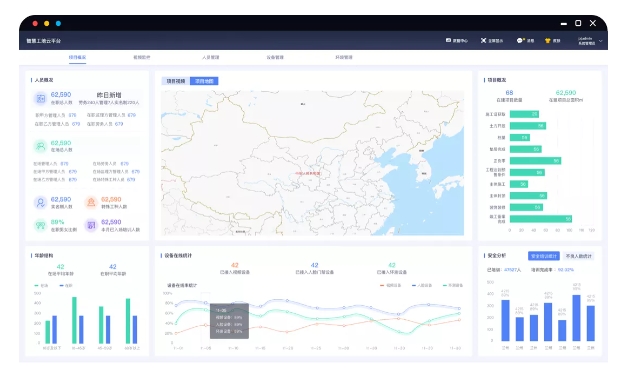Click the purple icon beside monthly 62,590
627x372 pixels.
pyautogui.click(x=91, y=225)
